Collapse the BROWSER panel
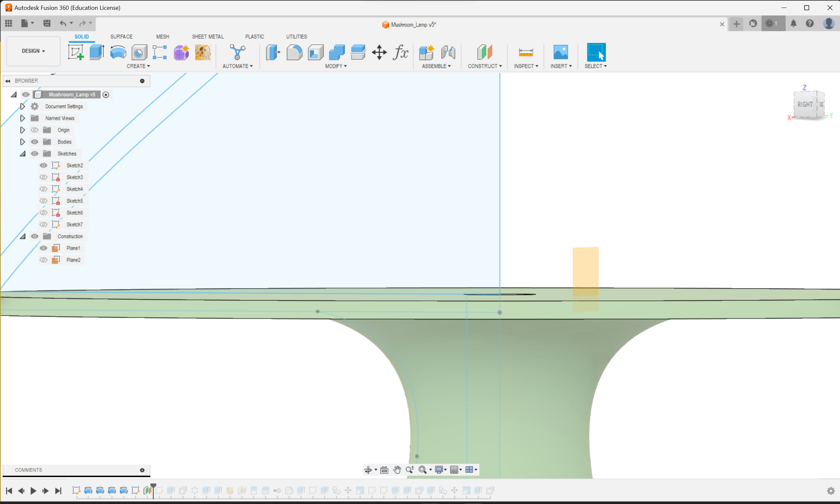The width and height of the screenshot is (840, 504). [x=8, y=80]
